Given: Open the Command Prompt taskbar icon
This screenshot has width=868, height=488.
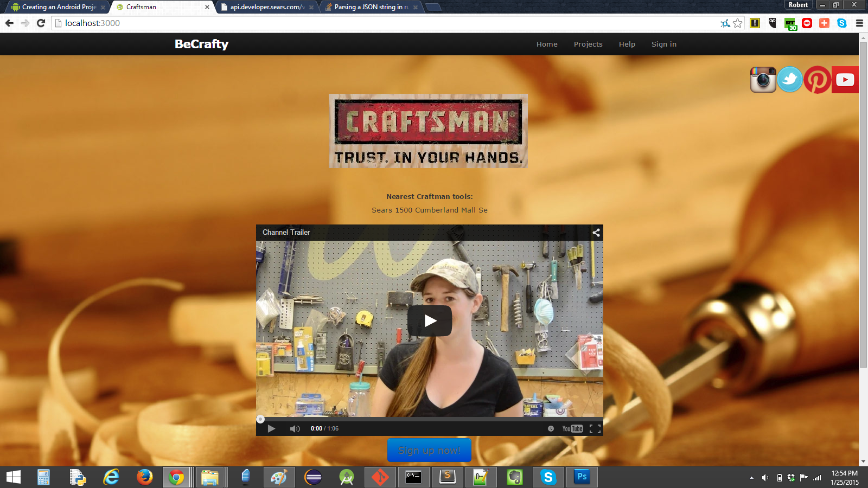Looking at the screenshot, I should point(413,477).
